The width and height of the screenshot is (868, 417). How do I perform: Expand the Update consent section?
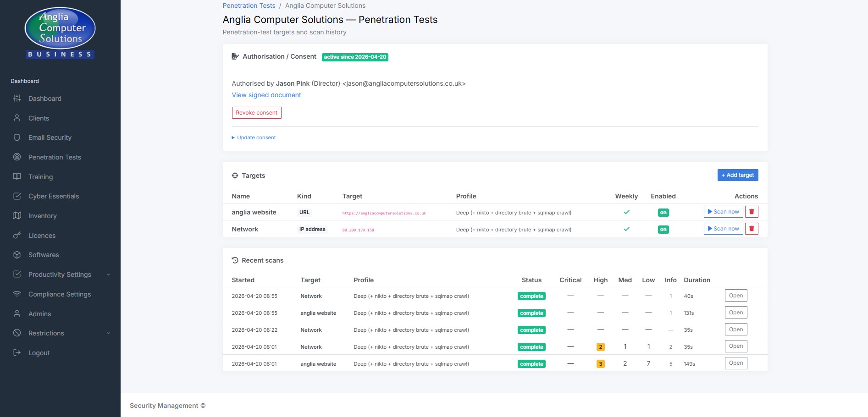pos(254,137)
